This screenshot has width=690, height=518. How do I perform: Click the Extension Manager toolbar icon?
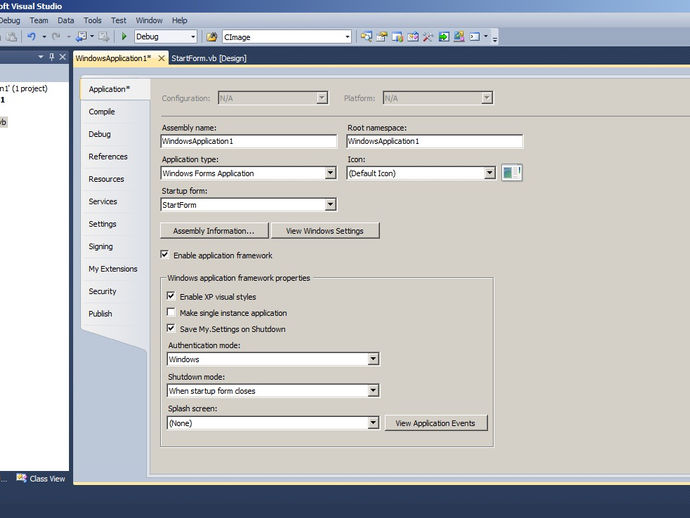click(x=459, y=37)
